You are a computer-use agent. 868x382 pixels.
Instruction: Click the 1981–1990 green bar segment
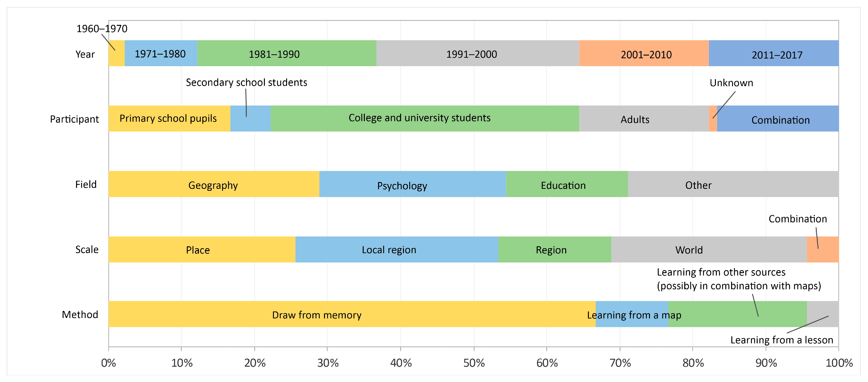tap(287, 53)
